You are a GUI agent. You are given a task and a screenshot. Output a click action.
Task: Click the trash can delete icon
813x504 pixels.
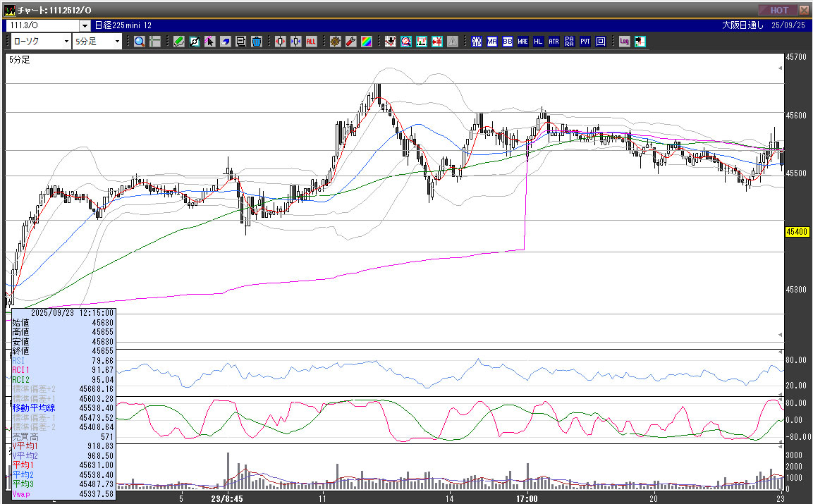click(257, 42)
